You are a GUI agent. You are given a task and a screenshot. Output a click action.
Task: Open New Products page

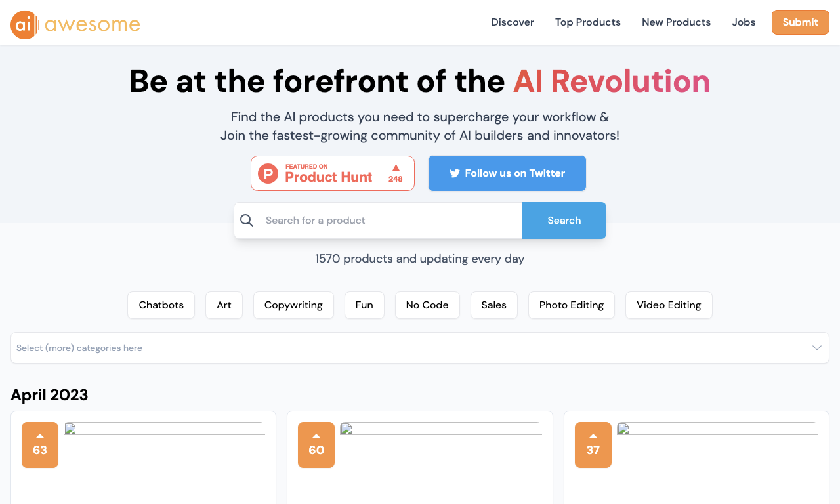coord(676,22)
